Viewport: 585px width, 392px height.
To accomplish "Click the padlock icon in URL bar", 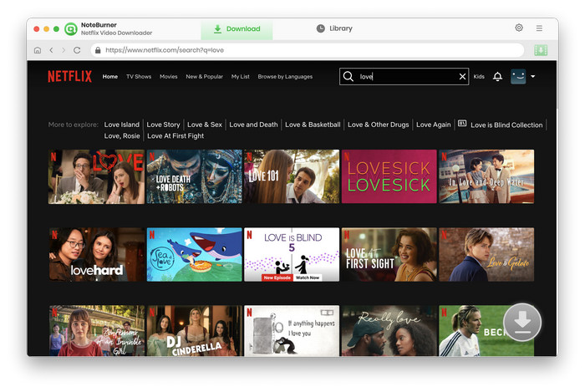I will pos(98,50).
